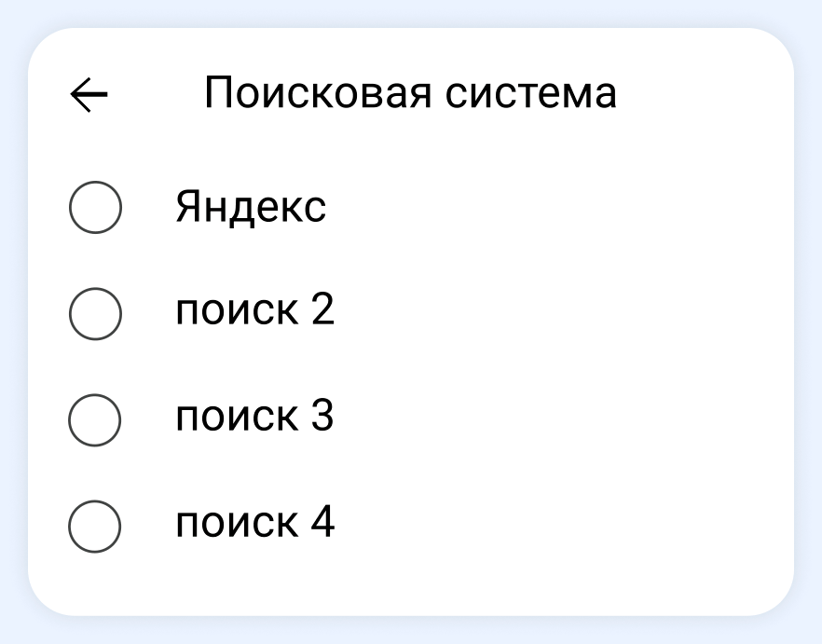Screen dimensions: 822x644
Task: Return to previous screen from Поисковая система
Action: [x=89, y=94]
